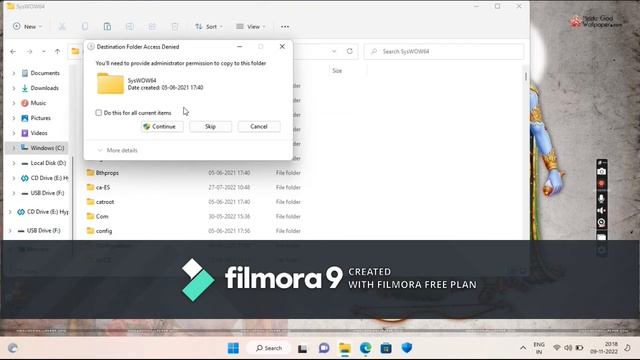Show hidden tray icons chevron
This screenshot has height=360, width=640.
click(x=523, y=348)
